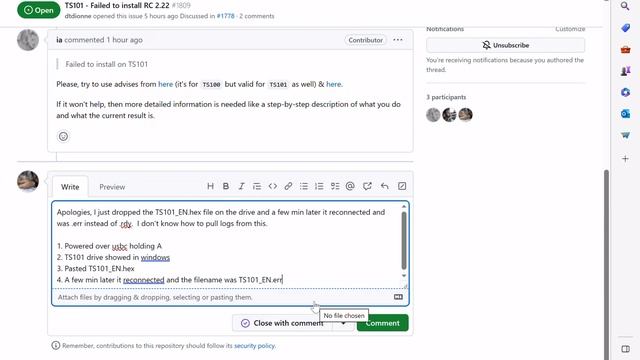Click the Markdown supported icon
The height and width of the screenshot is (360, 640).
398,297
